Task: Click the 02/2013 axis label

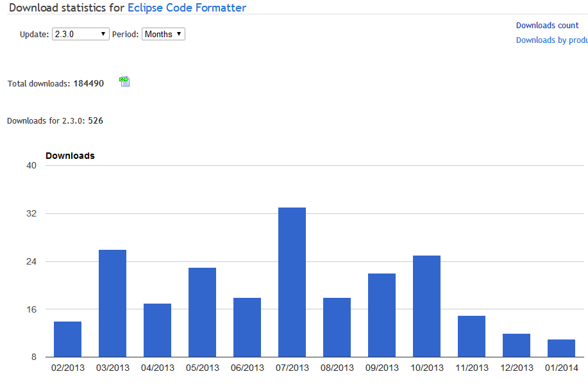Action: pos(68,368)
